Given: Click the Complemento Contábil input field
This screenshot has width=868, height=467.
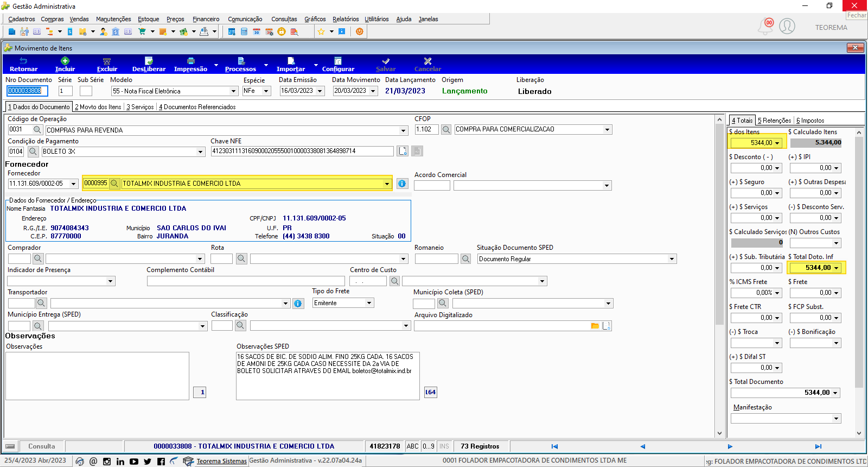Looking at the screenshot, I should pyautogui.click(x=246, y=281).
